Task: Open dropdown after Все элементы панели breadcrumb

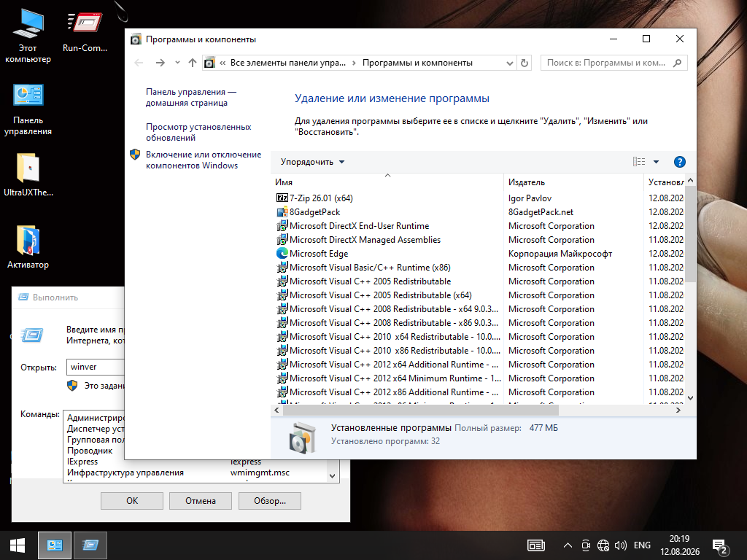Action: coord(354,63)
